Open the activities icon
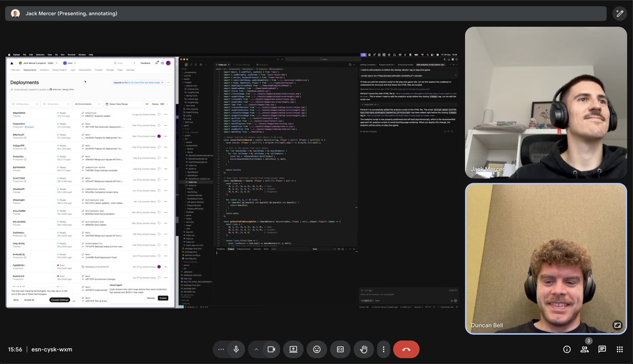The width and height of the screenshot is (633, 364). [x=619, y=349]
